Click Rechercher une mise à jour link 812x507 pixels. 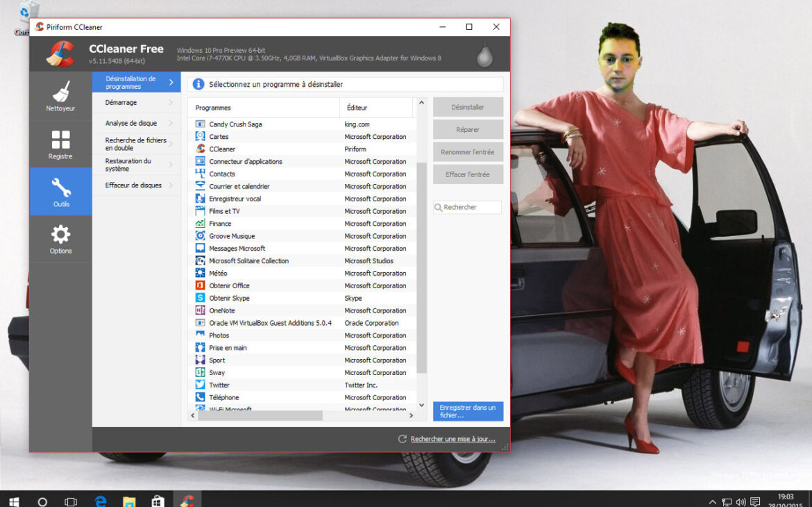[x=452, y=439]
